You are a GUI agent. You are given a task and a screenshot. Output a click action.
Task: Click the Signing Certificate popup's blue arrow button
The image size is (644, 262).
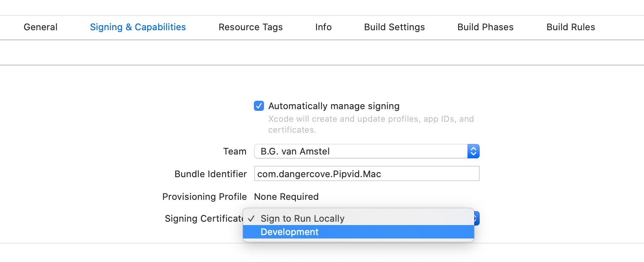pos(477,218)
